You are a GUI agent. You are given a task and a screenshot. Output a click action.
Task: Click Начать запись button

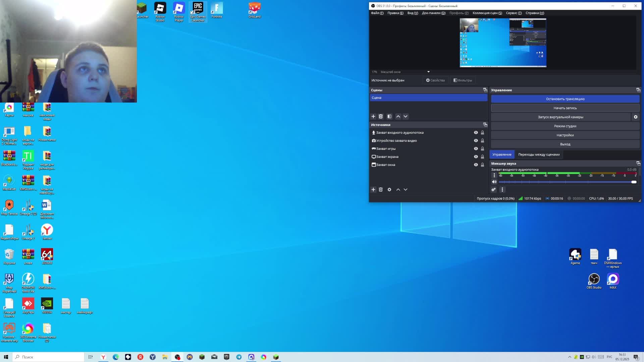click(x=565, y=108)
